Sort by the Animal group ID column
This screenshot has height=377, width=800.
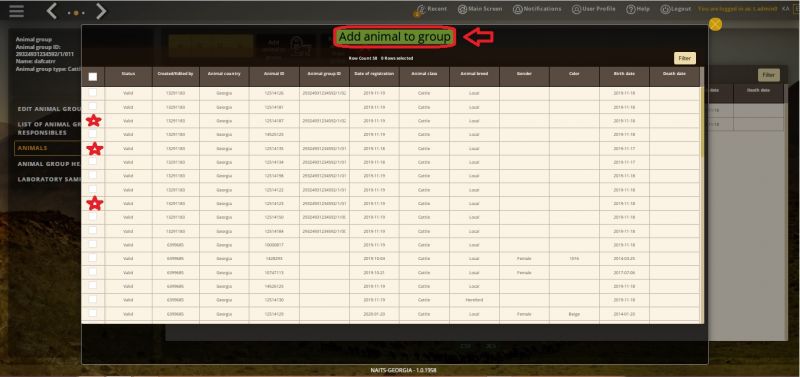(x=324, y=77)
